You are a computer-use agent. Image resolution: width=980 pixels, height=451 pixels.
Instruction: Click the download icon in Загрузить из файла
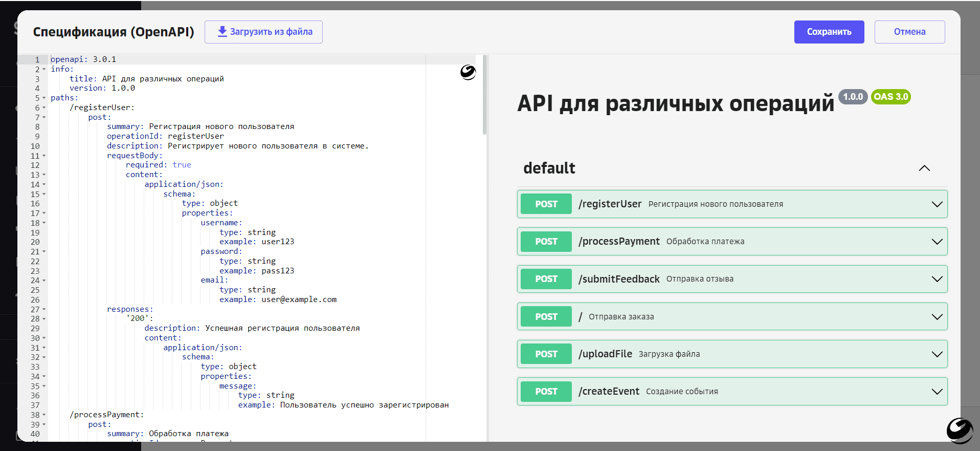[222, 32]
